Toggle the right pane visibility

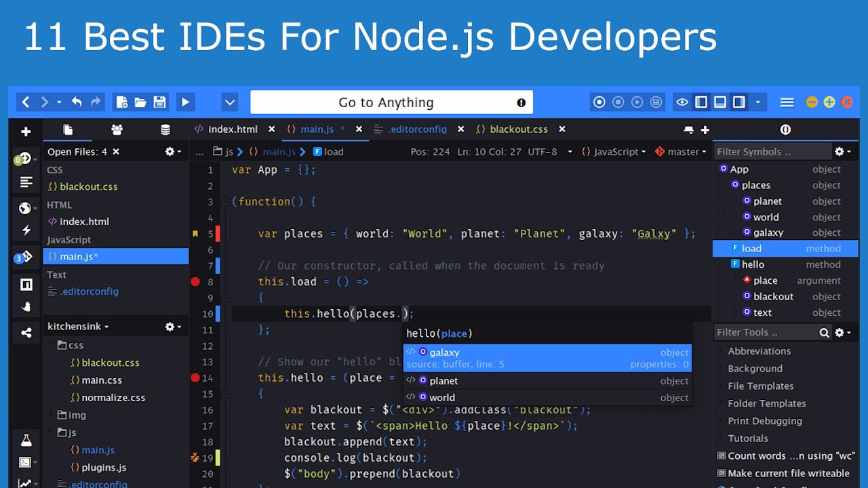[739, 102]
